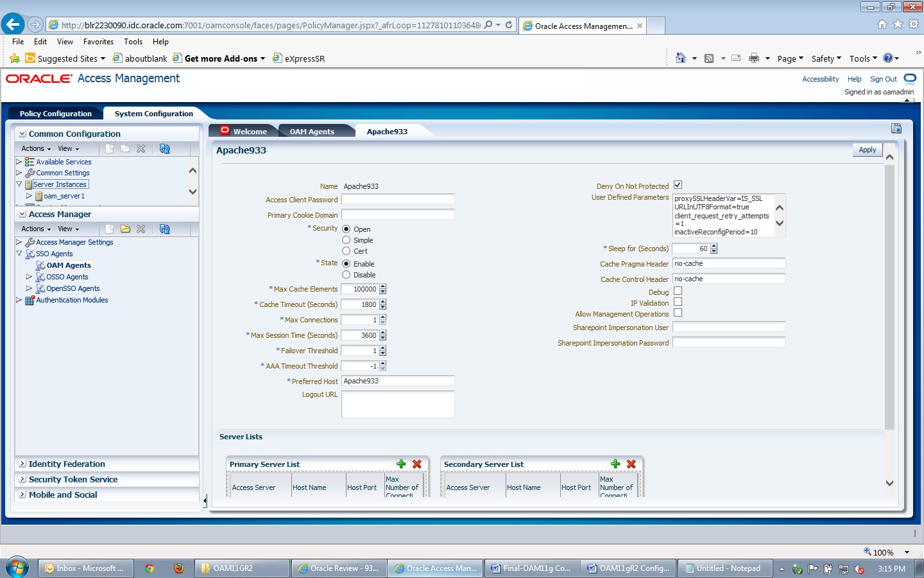Add a row to Primary Server List
This screenshot has width=924, height=578.
[x=401, y=464]
